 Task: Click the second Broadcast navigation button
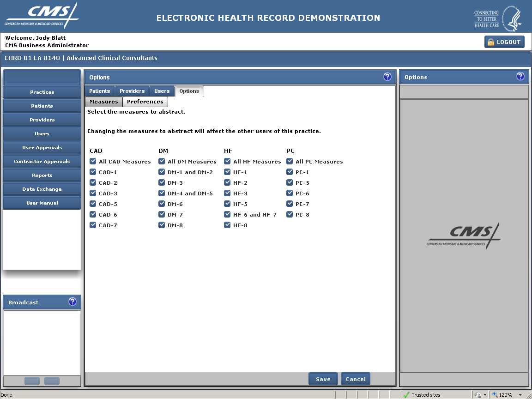(52, 381)
